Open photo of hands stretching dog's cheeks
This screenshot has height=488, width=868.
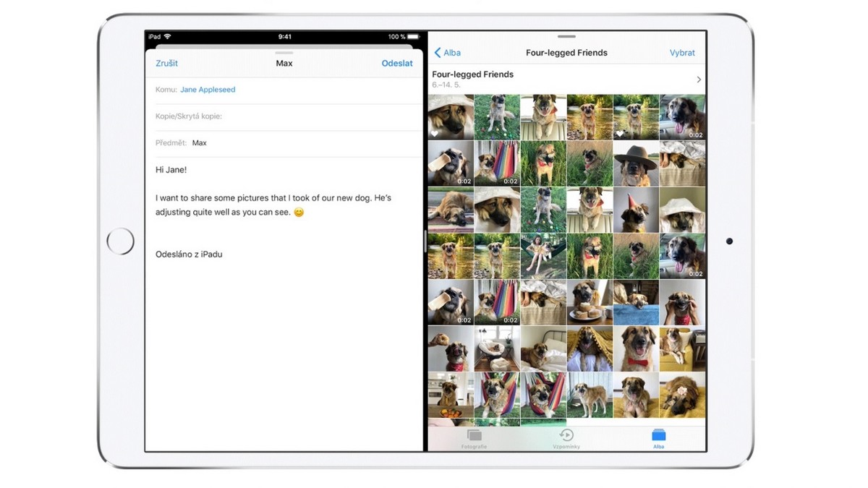tap(682, 302)
